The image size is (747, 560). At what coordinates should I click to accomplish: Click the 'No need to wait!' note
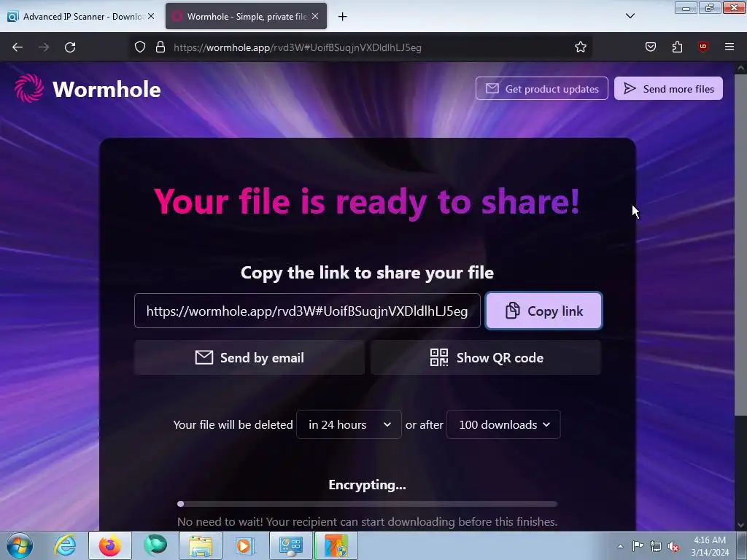(x=367, y=521)
